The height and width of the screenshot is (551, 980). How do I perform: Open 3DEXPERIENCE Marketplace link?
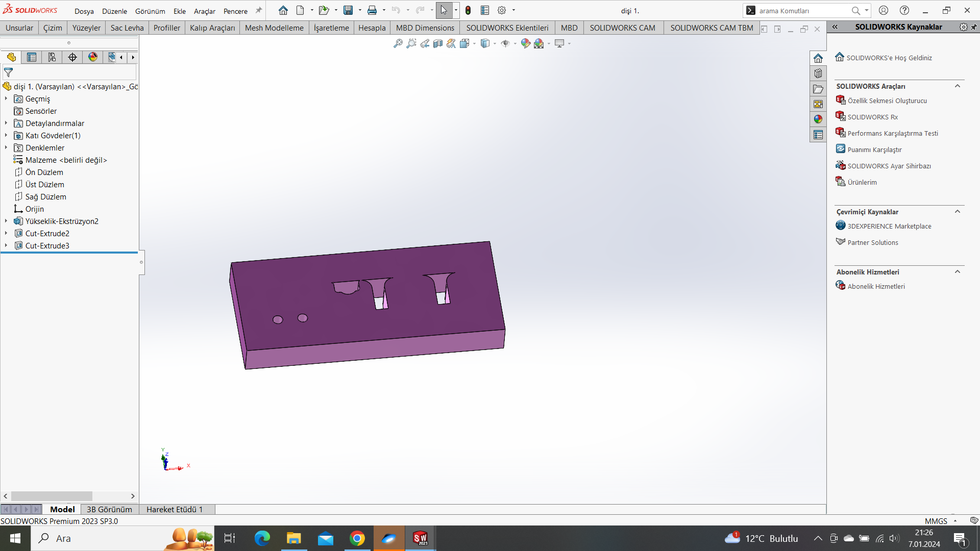pos(889,226)
